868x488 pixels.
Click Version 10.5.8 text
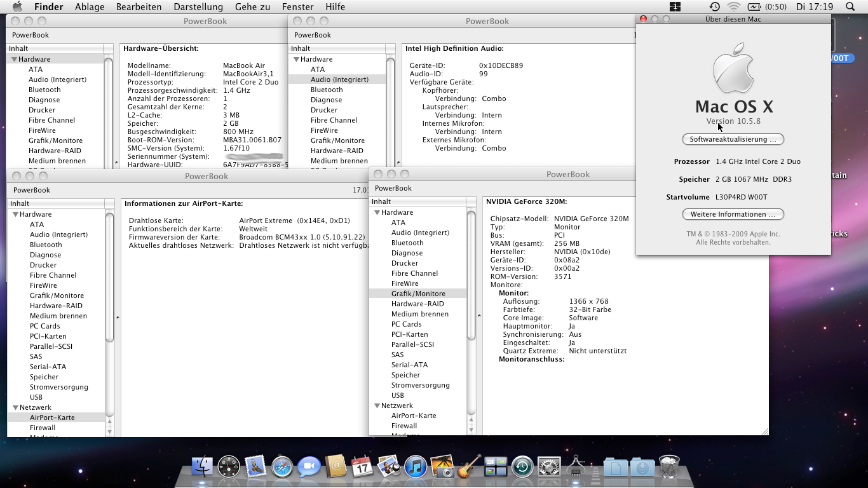pyautogui.click(x=733, y=121)
